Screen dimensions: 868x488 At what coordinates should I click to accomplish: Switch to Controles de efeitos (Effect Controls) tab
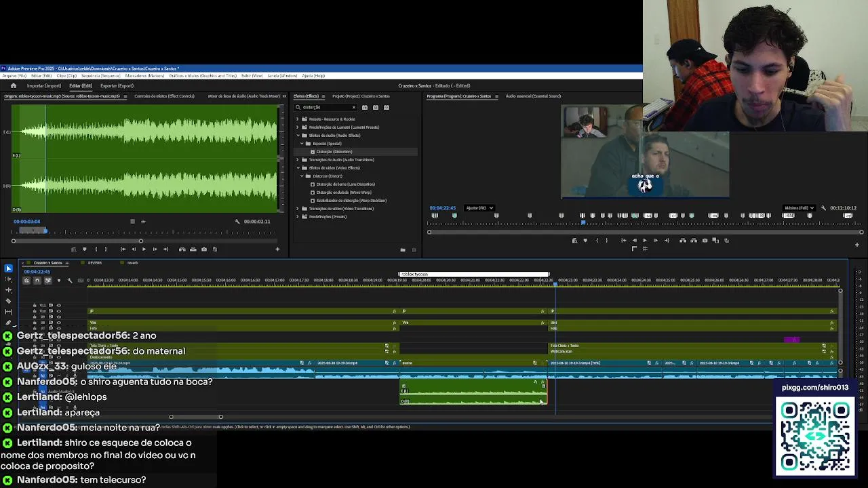(x=164, y=96)
